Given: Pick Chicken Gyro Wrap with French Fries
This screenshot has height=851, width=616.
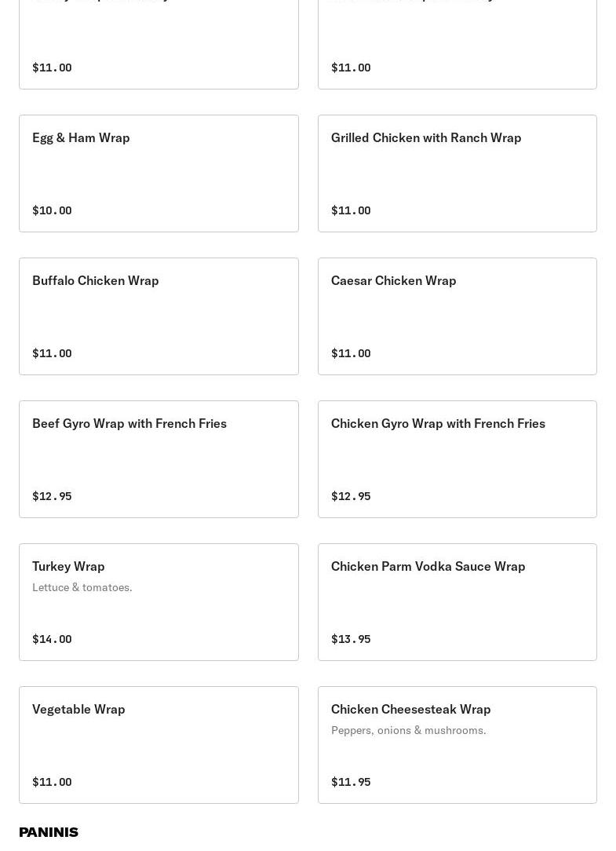Looking at the screenshot, I should pyautogui.click(x=457, y=458).
